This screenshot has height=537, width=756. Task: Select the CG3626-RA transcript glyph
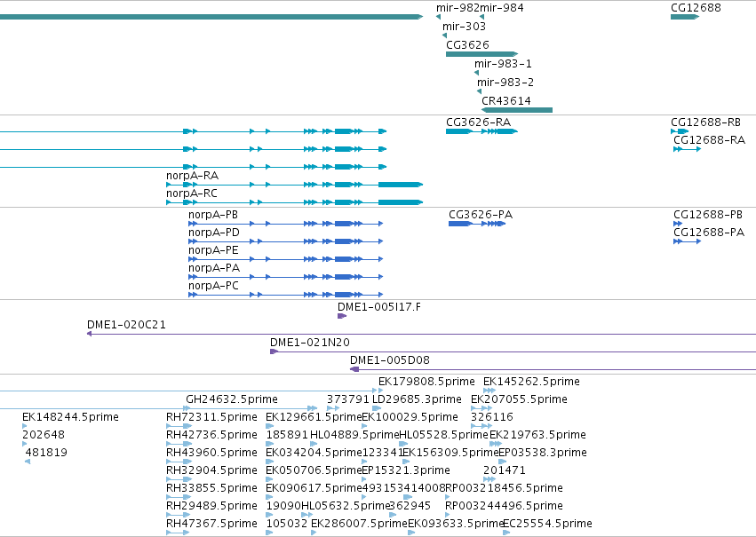pyautogui.click(x=481, y=131)
